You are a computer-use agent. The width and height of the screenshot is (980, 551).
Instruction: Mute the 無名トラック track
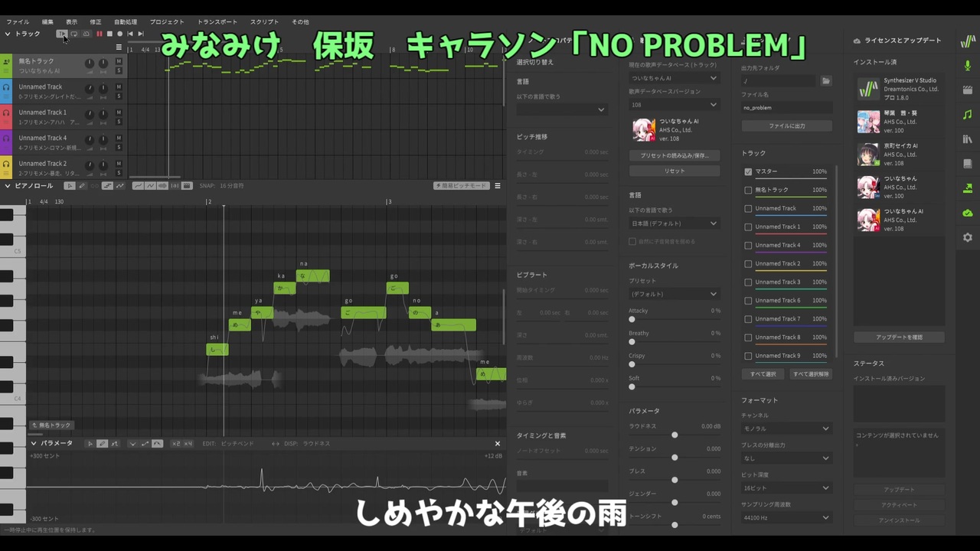tap(119, 61)
